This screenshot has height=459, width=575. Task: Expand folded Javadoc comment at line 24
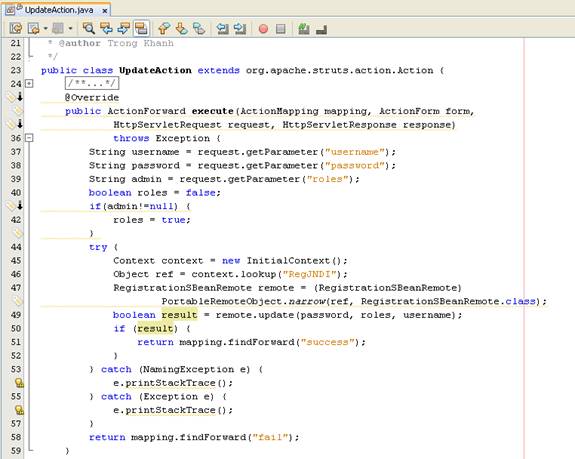coord(29,84)
